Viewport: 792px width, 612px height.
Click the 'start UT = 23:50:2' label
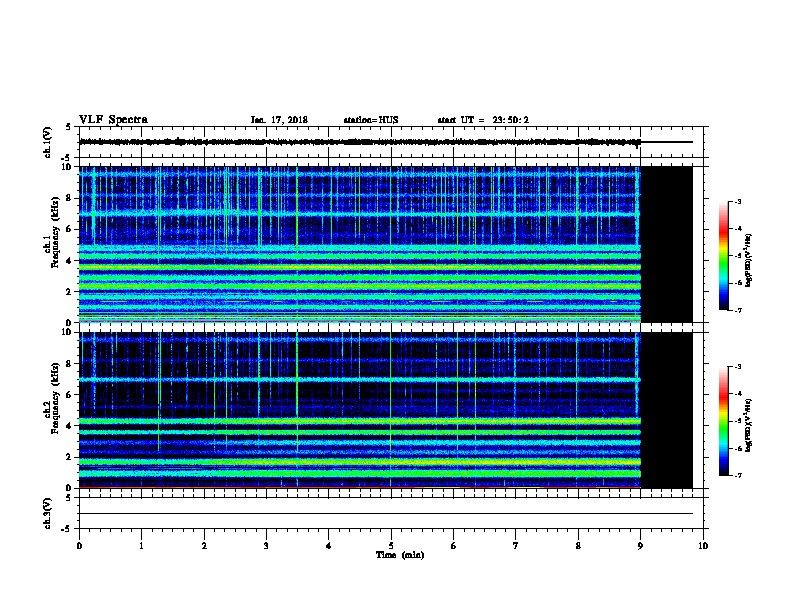coord(483,120)
